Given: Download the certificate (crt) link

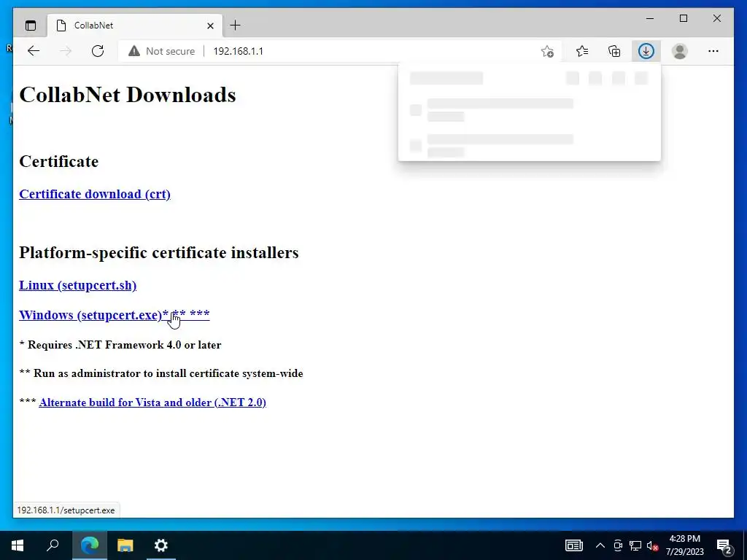Looking at the screenshot, I should pyautogui.click(x=95, y=194).
